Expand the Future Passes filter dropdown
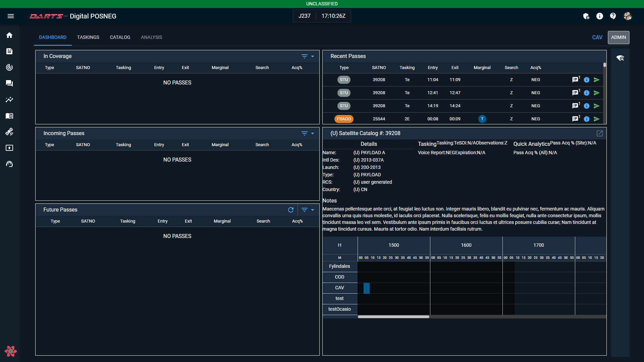The image size is (644, 362). click(x=313, y=210)
